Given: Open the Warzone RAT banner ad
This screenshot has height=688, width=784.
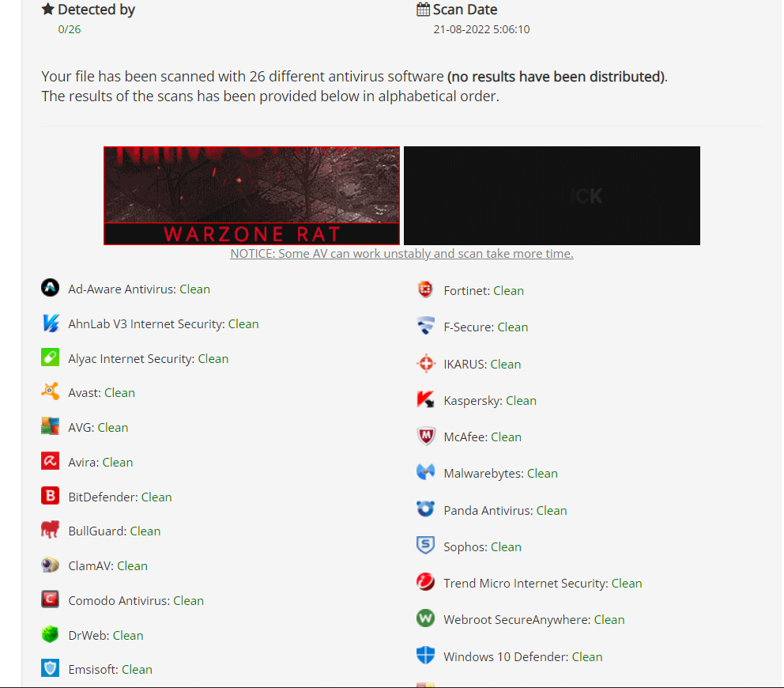Looking at the screenshot, I should pos(251,195).
